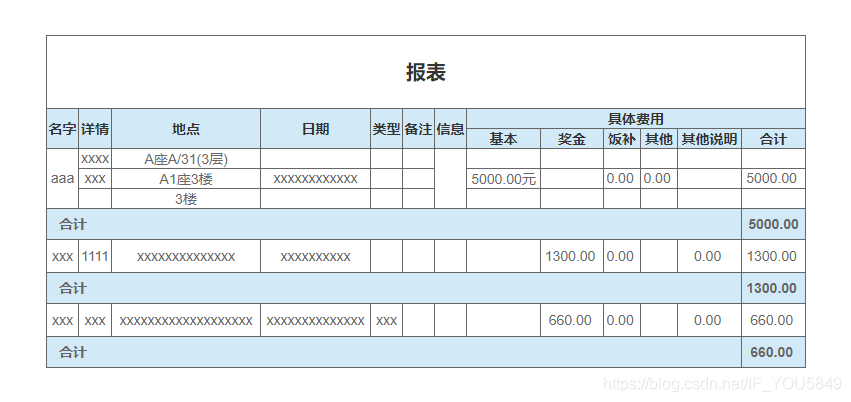Image resolution: width=851 pixels, height=402 pixels.
Task: Select the 660.00 bonus cell
Action: point(572,320)
